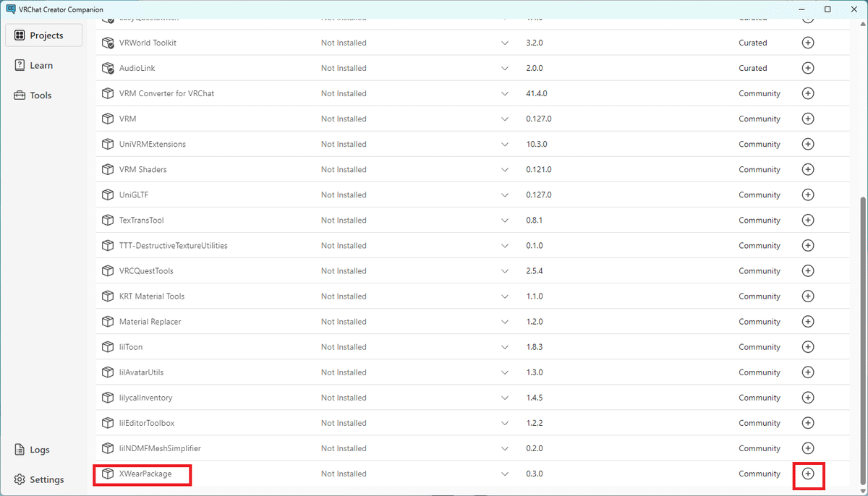Screen dimensions: 868x496
Task: Open VRWorld Toolkit version dropdown
Action: pos(505,43)
